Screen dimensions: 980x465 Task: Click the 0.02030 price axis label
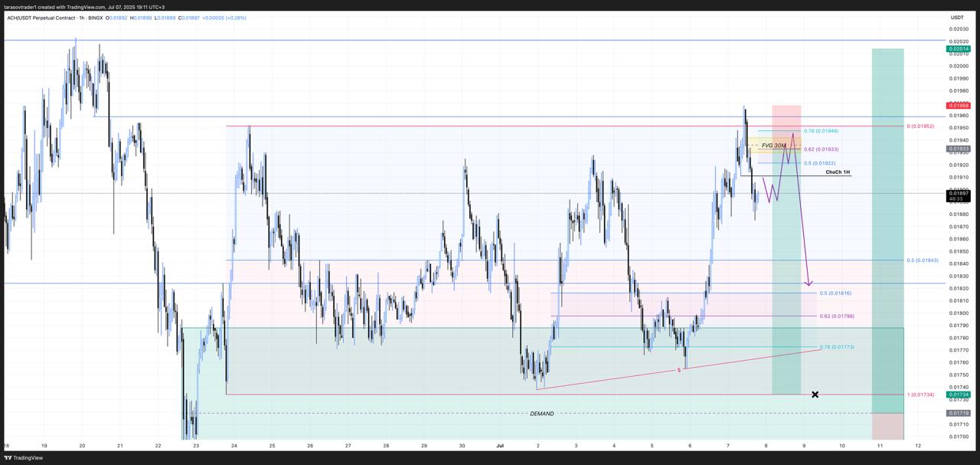click(959, 29)
